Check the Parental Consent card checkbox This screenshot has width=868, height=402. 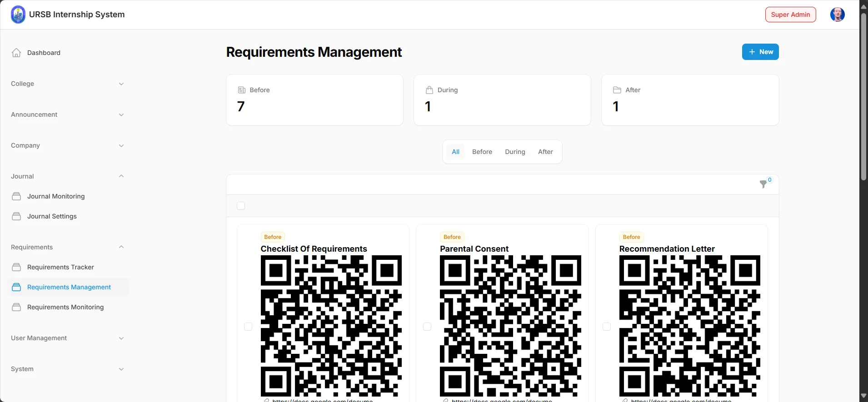tap(427, 327)
